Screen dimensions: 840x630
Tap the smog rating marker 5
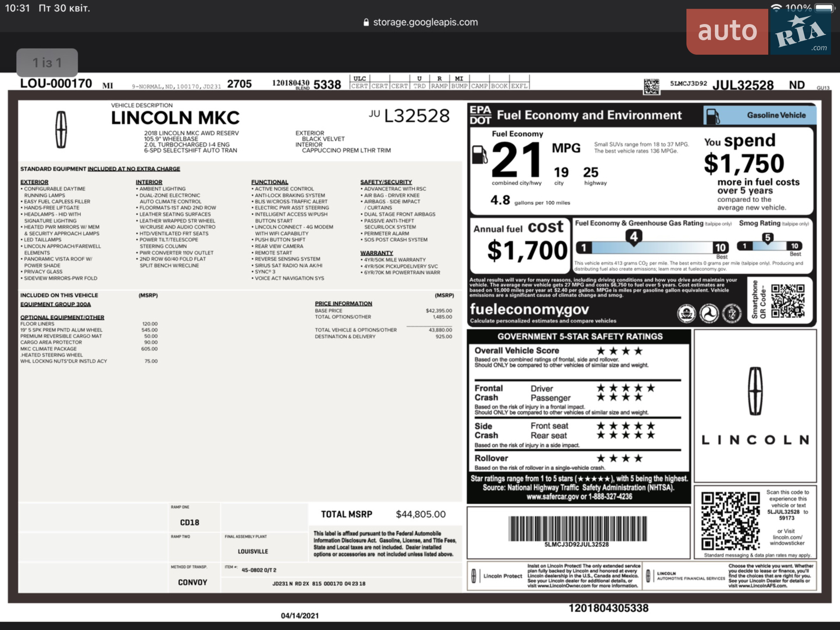(x=767, y=238)
